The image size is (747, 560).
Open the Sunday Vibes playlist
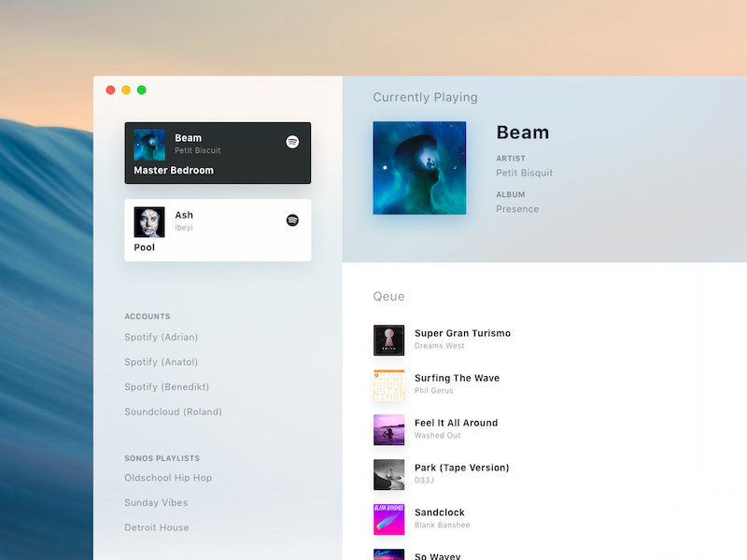158,502
